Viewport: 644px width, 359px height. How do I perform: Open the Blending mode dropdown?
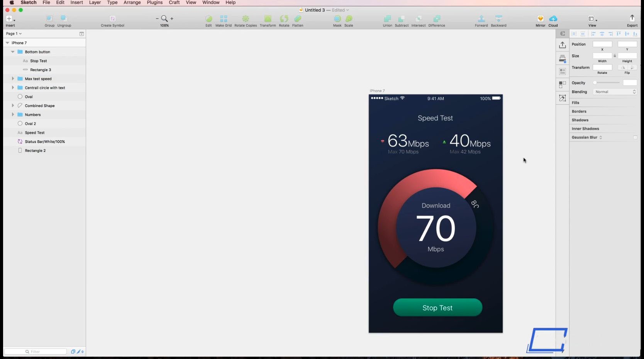[x=615, y=92]
